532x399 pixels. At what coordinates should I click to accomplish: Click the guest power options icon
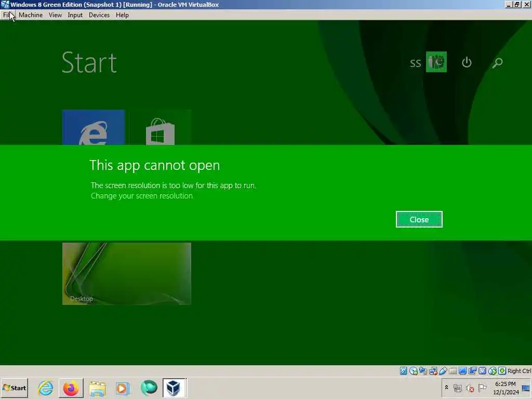coord(467,62)
